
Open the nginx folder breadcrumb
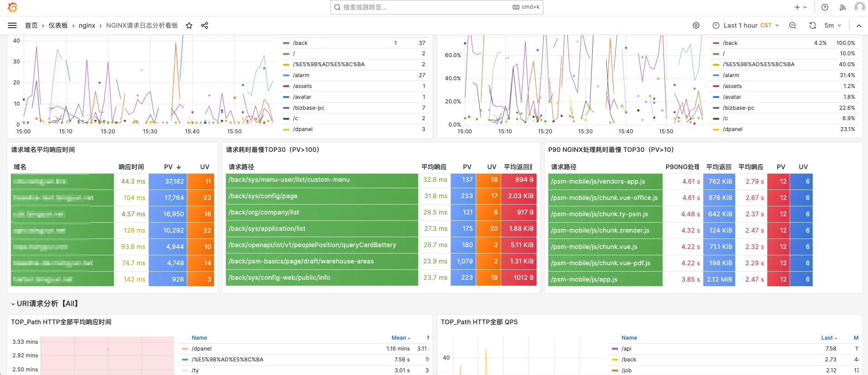pos(87,25)
